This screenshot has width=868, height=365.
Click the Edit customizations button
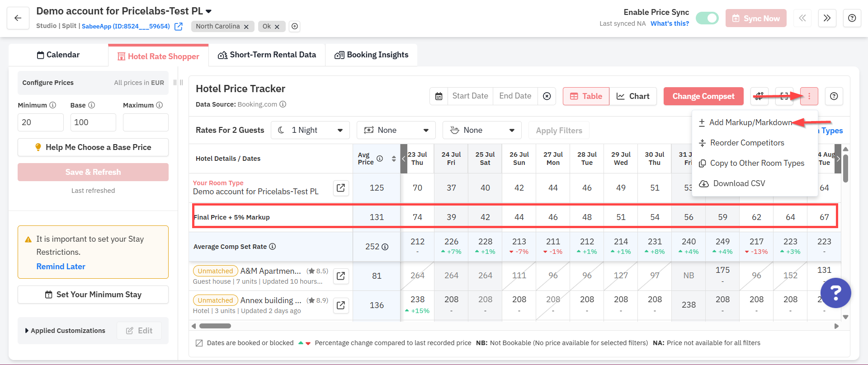pyautogui.click(x=139, y=331)
